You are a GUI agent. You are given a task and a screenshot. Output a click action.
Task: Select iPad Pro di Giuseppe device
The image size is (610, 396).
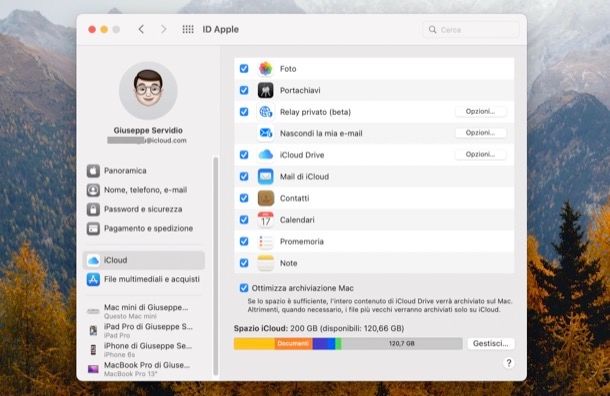click(144, 330)
